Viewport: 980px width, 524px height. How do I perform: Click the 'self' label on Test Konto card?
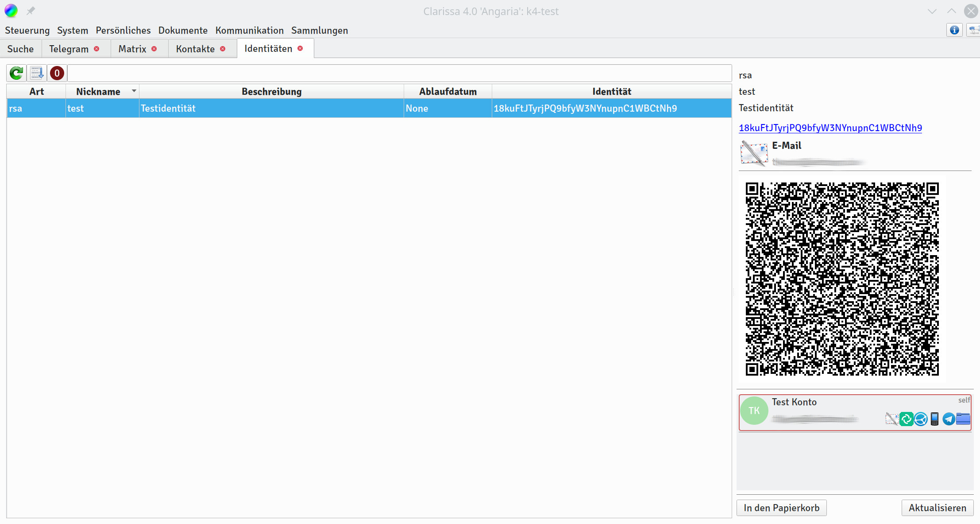964,400
